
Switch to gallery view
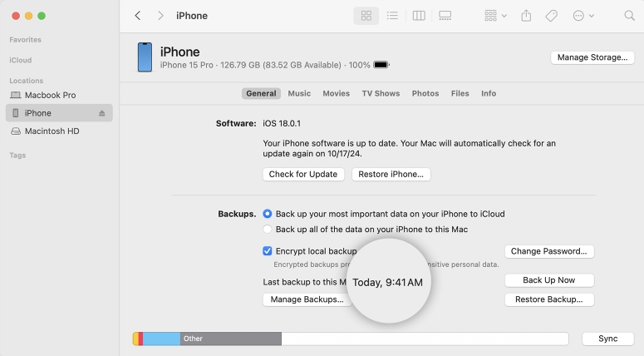(445, 16)
